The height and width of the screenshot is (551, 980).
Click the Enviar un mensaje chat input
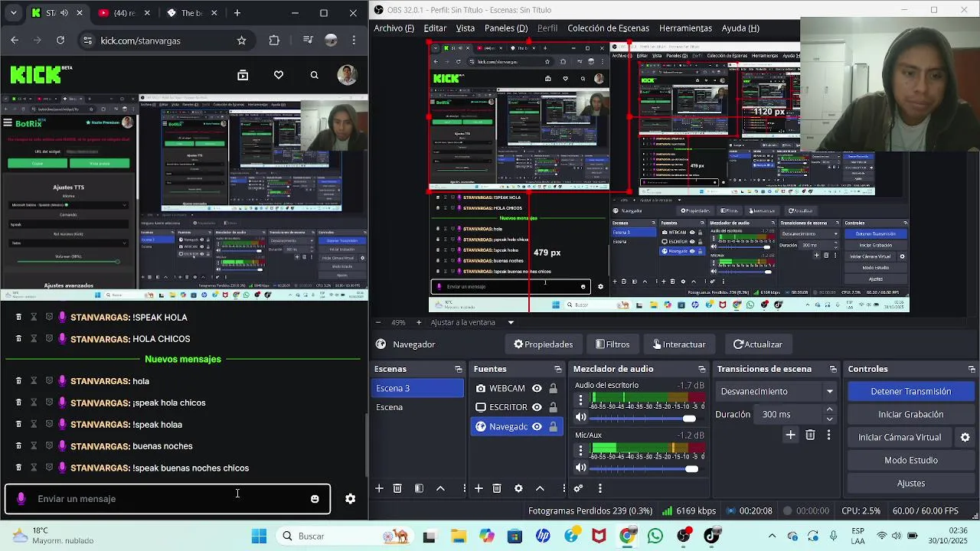(x=168, y=499)
